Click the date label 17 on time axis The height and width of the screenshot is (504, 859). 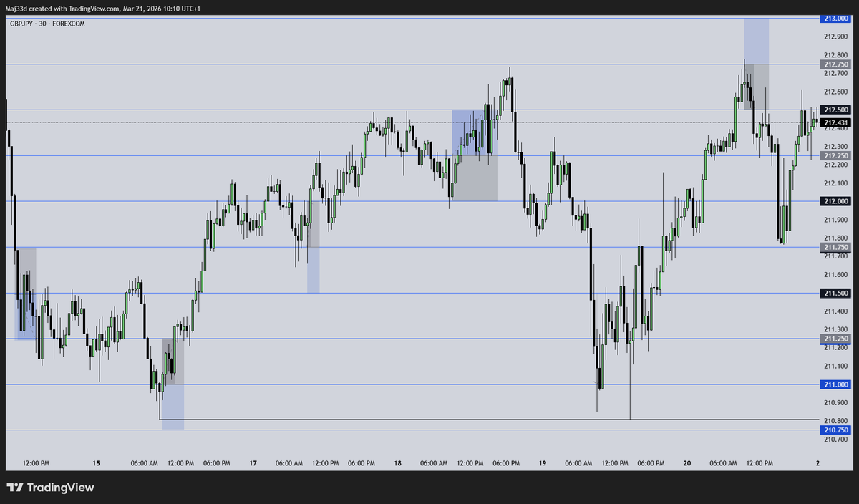coord(253,463)
